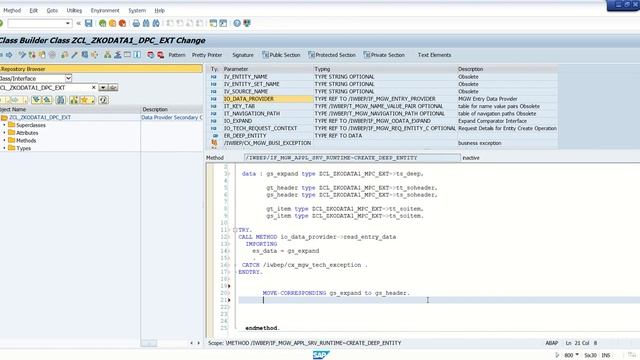Viewport: 640px width, 360px height.
Task: Expand the Attributes folder node
Action: pos(4,133)
